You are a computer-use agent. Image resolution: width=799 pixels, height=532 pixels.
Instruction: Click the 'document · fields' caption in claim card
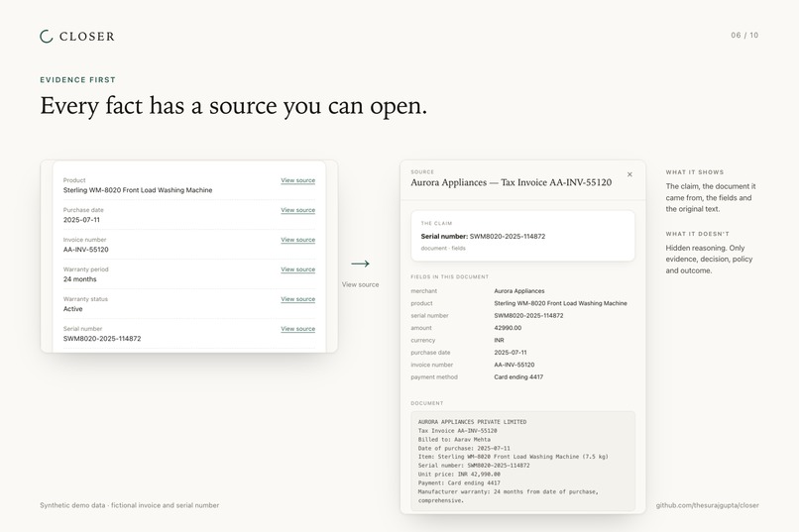pyautogui.click(x=443, y=249)
